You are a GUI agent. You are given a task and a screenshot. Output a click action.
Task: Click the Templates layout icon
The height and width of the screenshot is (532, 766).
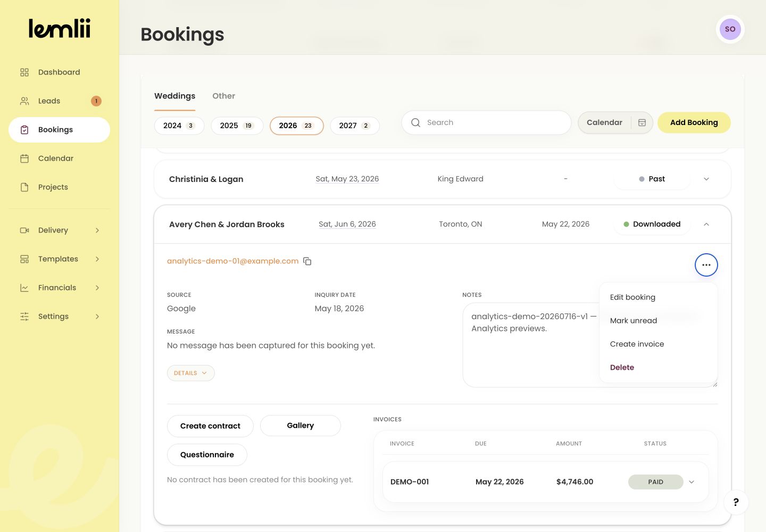[24, 259]
